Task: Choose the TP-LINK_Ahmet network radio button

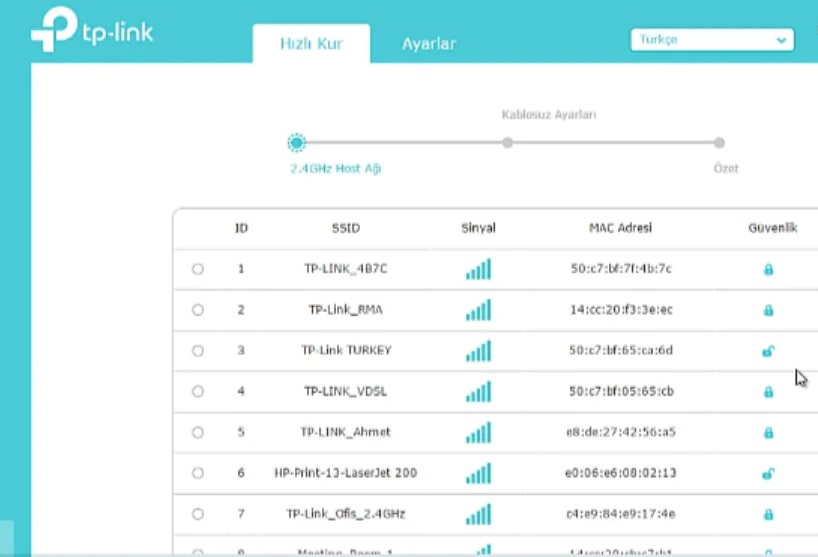Action: tap(197, 432)
